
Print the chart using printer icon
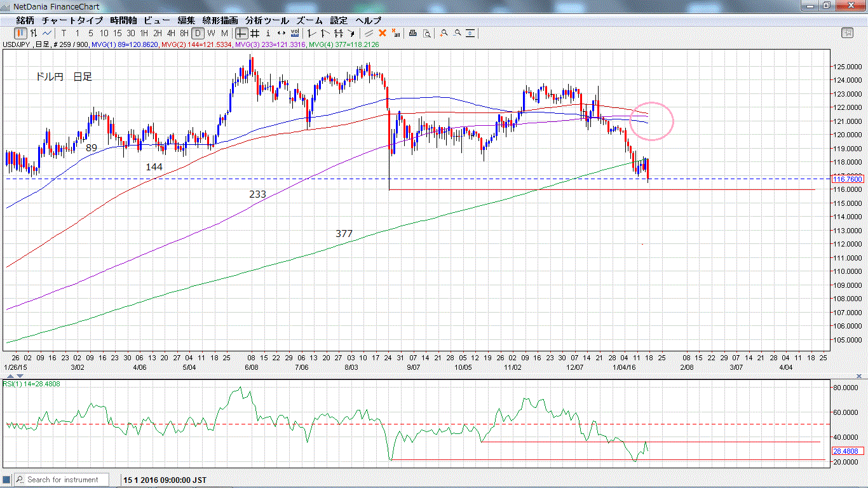[412, 33]
